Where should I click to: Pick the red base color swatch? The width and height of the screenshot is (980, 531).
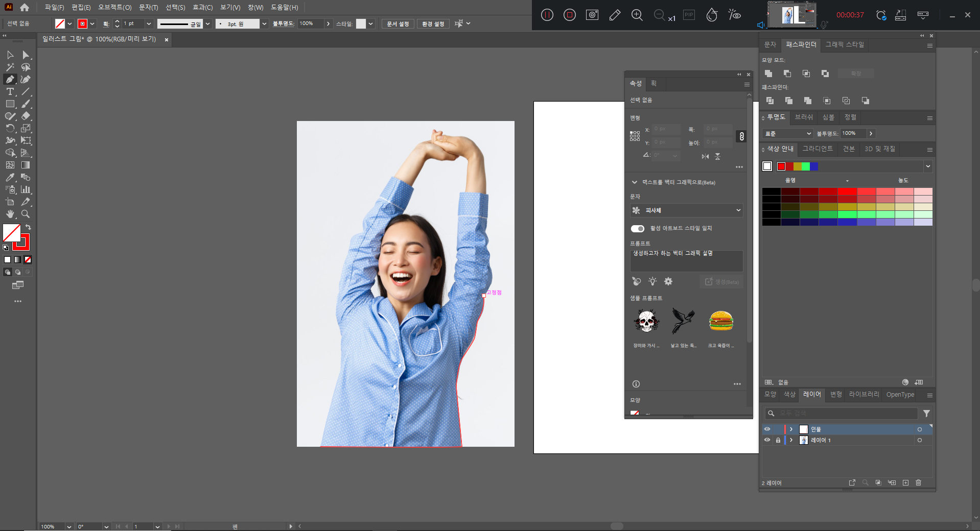click(x=781, y=166)
